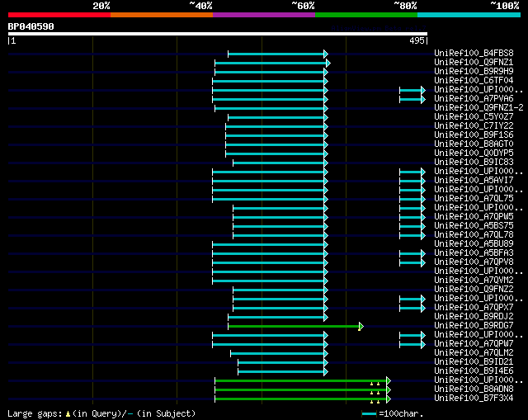Select the UniRef100_A7QPW5 label

474,216
